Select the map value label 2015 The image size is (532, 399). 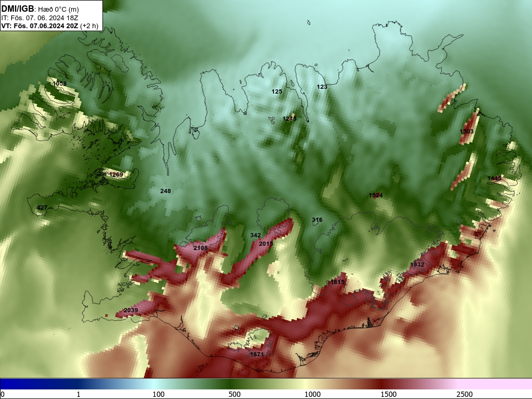265,244
